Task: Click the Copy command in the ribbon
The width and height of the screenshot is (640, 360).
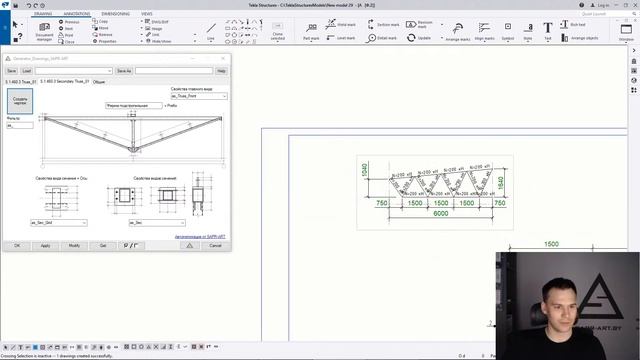Action: (100, 21)
